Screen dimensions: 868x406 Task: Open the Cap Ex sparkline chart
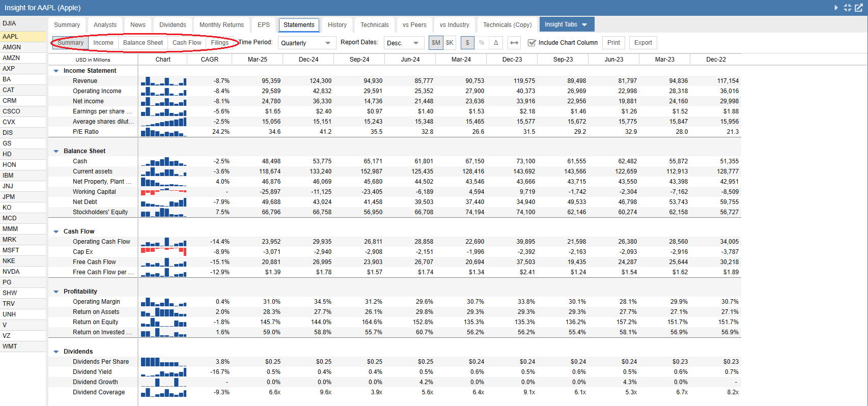163,252
